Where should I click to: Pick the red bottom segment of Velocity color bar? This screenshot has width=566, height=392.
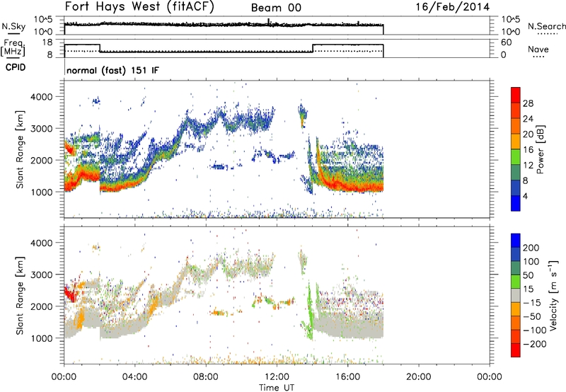click(x=516, y=350)
